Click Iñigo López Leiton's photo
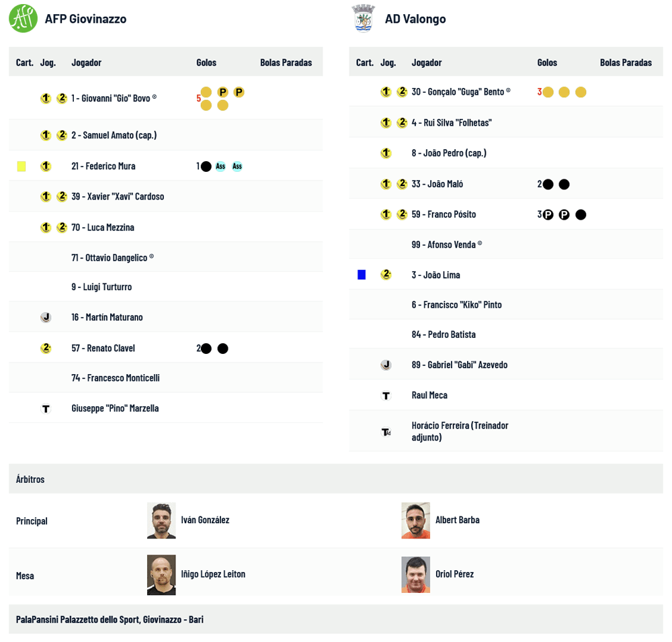The width and height of the screenshot is (672, 642). (x=161, y=575)
